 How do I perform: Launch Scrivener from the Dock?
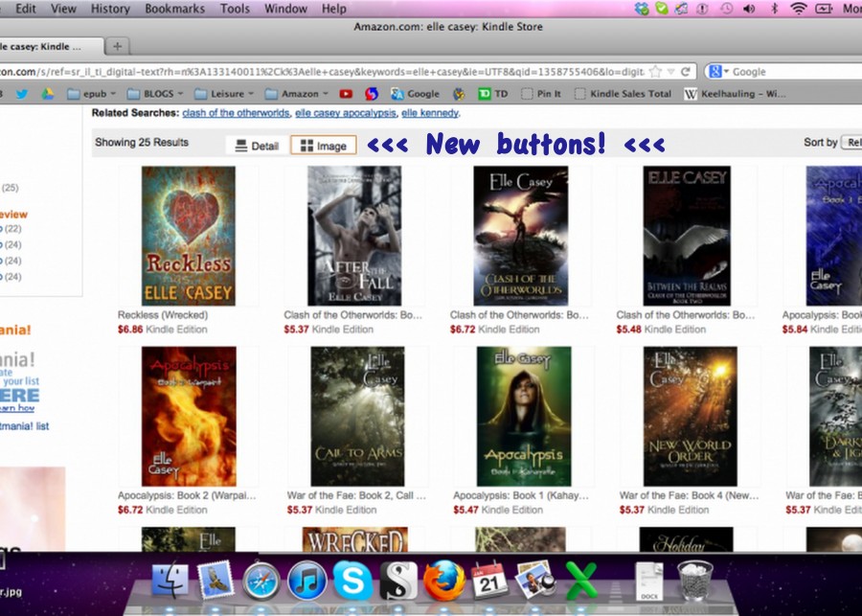tap(398, 580)
